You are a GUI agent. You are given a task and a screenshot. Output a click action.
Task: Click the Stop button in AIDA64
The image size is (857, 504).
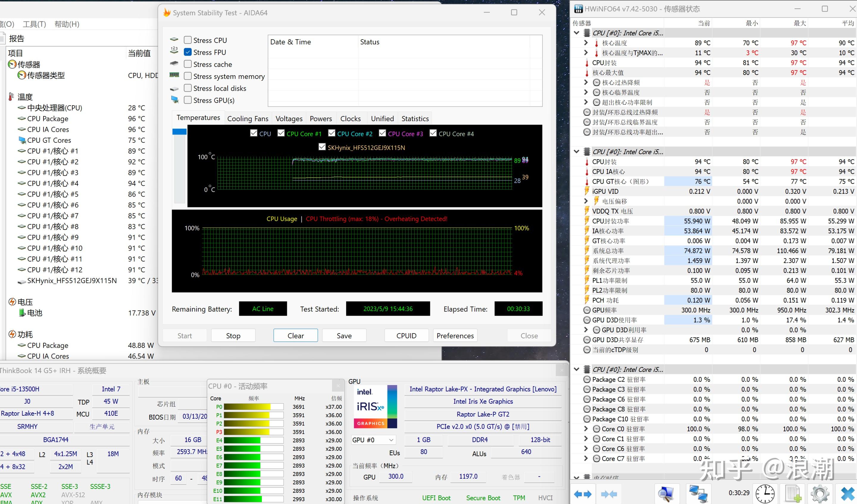tap(233, 336)
